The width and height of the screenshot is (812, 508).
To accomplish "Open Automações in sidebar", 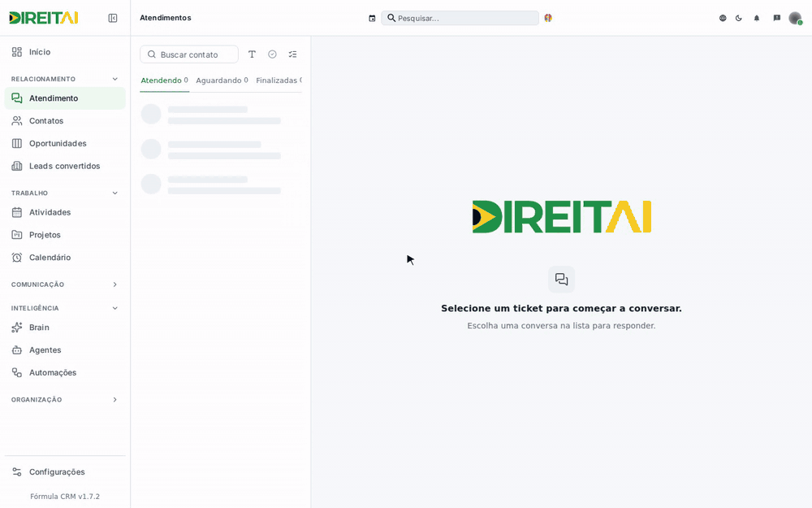I will [x=65, y=373].
